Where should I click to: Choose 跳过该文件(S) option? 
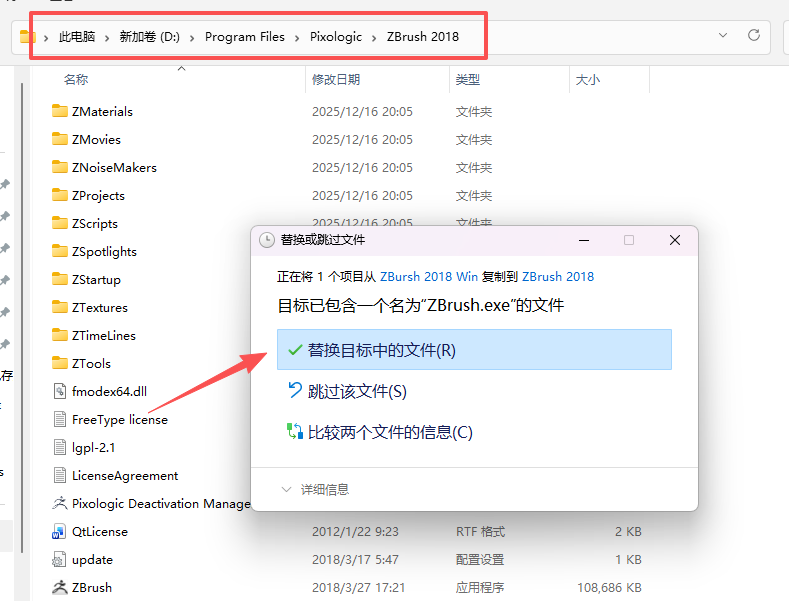[357, 391]
